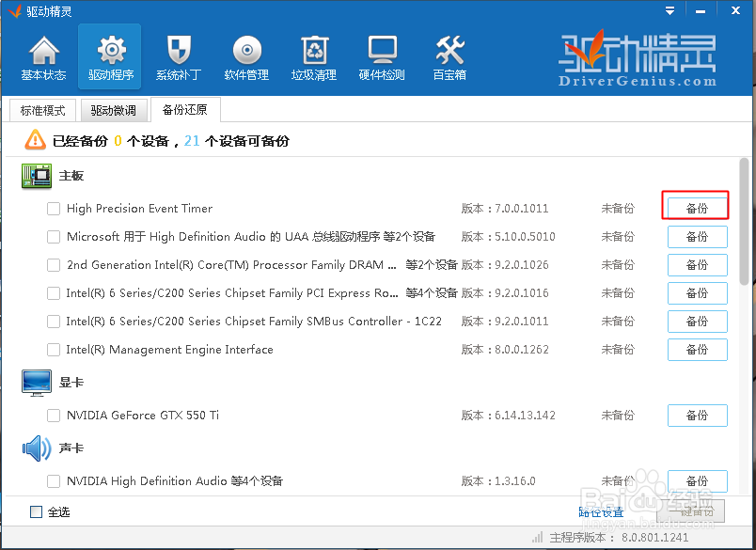This screenshot has width=756, height=550.
Task: Click the 声卡 speaker category icon
Action: [37, 448]
